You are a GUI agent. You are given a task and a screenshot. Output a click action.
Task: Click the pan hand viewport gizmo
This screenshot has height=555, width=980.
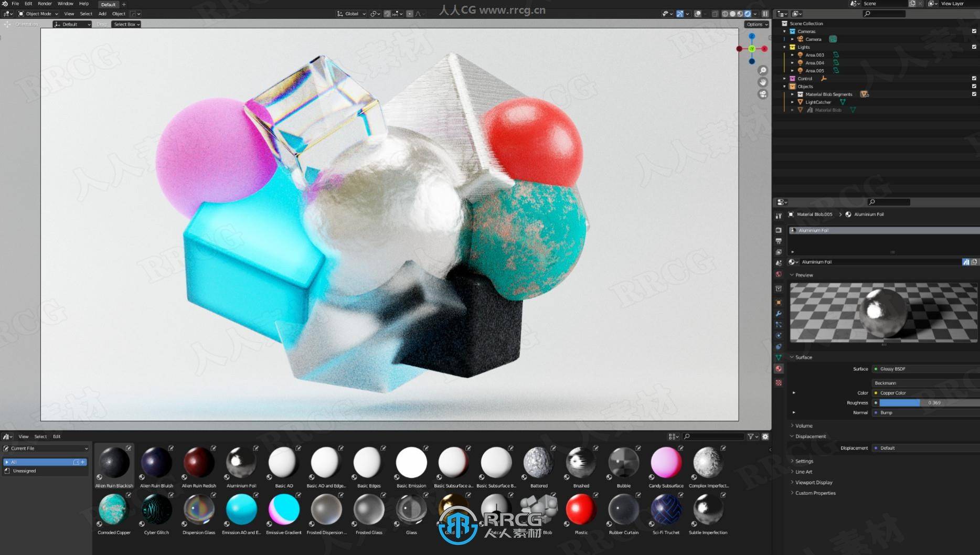click(x=763, y=82)
